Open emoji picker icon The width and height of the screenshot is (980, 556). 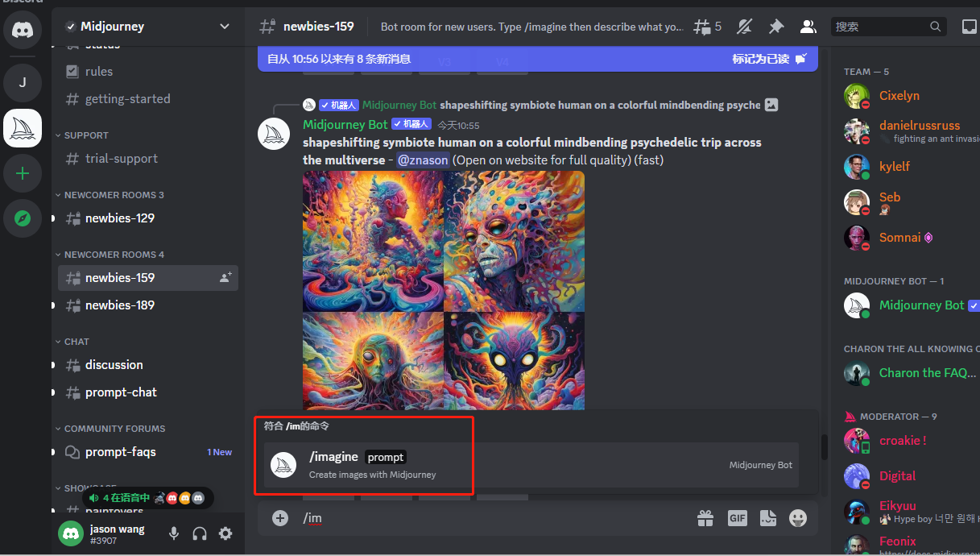click(798, 518)
